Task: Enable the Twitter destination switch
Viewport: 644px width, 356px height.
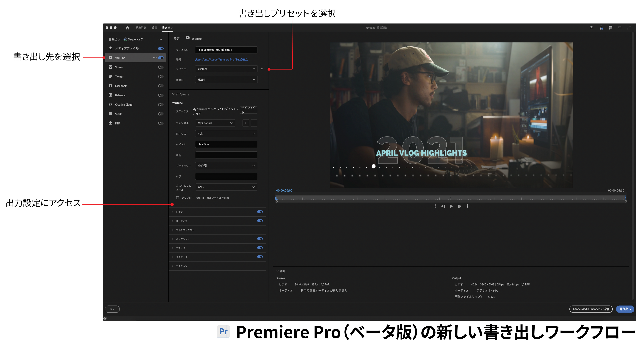Action: pyautogui.click(x=161, y=77)
